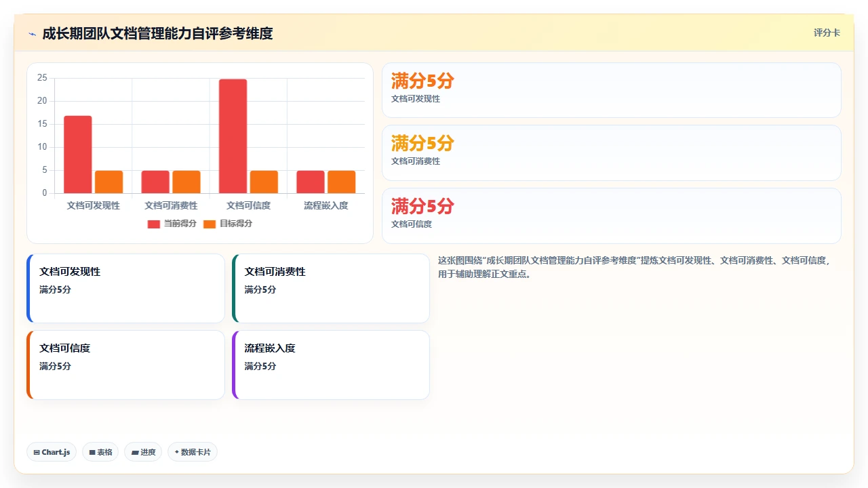Select the 进度 tag chip
The width and height of the screenshot is (868, 488).
coord(143,452)
